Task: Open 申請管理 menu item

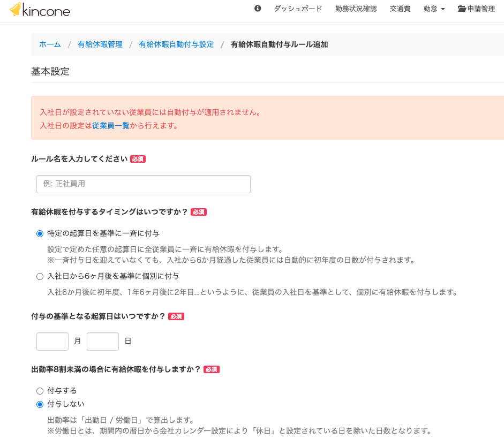Action: click(476, 9)
